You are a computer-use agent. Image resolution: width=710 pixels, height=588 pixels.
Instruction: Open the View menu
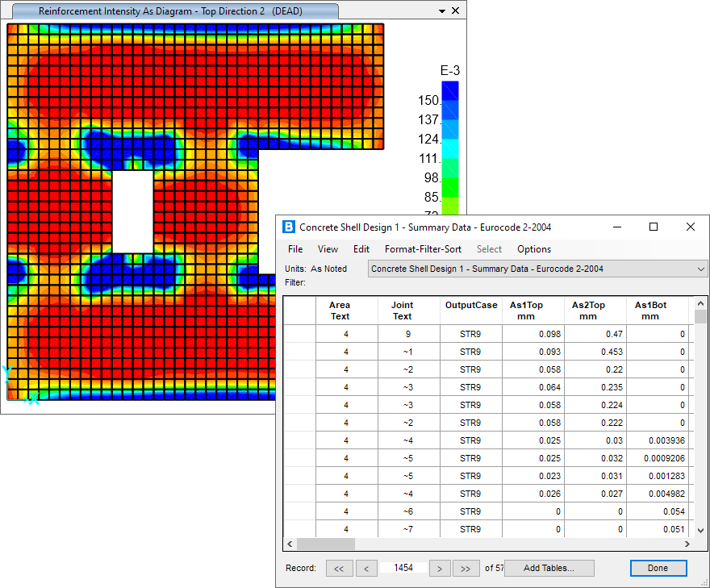[328, 249]
